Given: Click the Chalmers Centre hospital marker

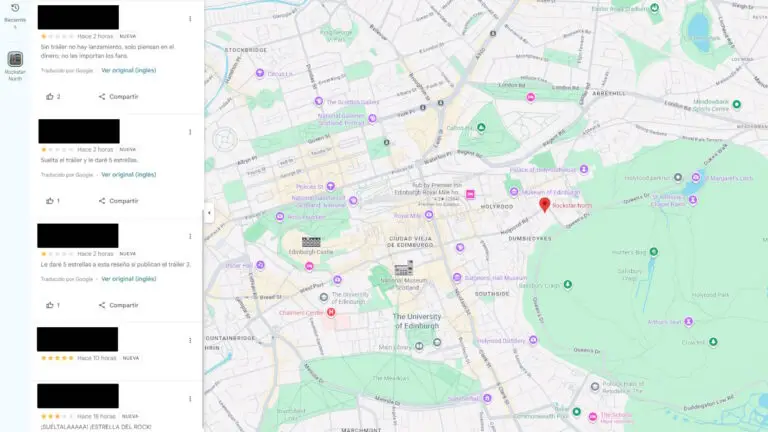Looking at the screenshot, I should point(331,312).
